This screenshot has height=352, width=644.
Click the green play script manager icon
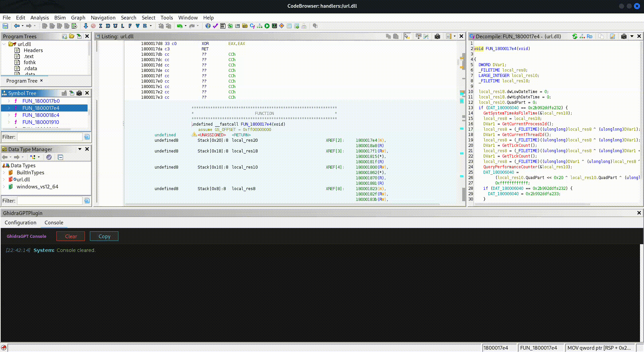click(267, 26)
